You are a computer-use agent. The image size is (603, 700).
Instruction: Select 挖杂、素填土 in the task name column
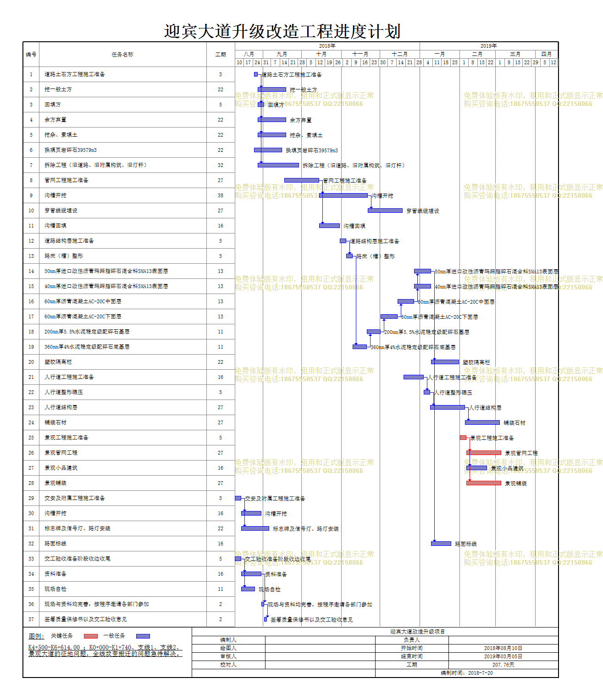click(x=61, y=135)
